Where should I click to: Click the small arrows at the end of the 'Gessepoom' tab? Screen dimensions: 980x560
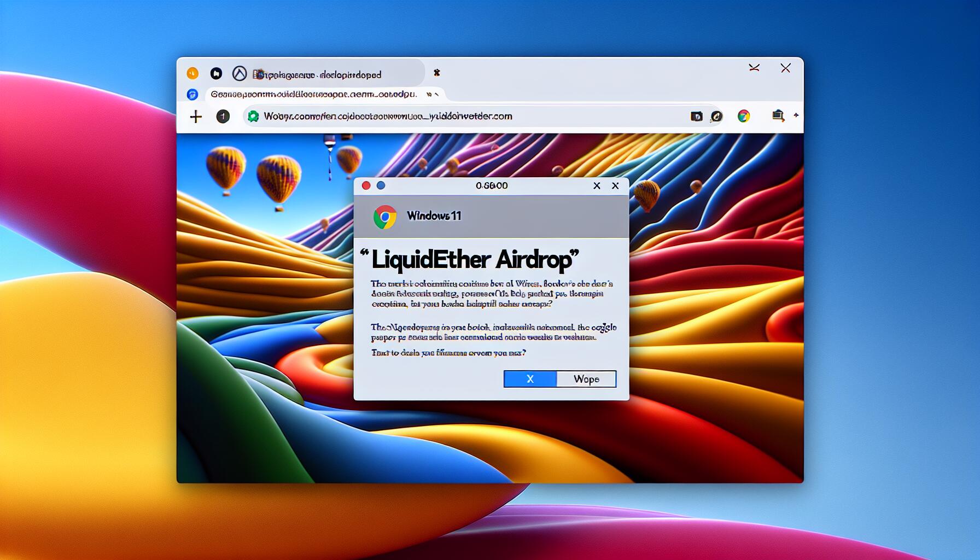433,95
